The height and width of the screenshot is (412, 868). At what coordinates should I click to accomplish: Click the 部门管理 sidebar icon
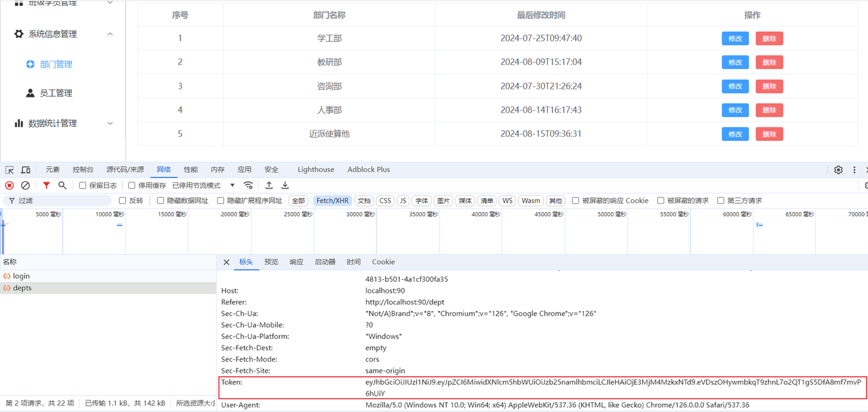(30, 64)
